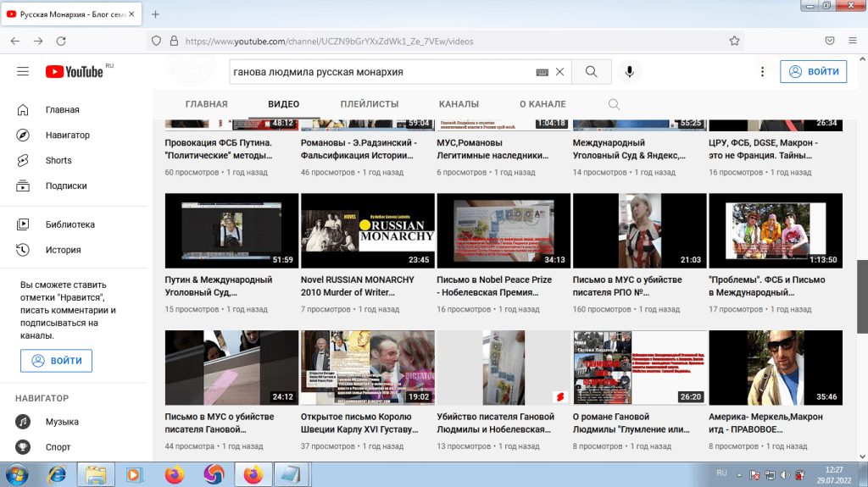
Task: Open Windows Start menu
Action: tap(17, 474)
